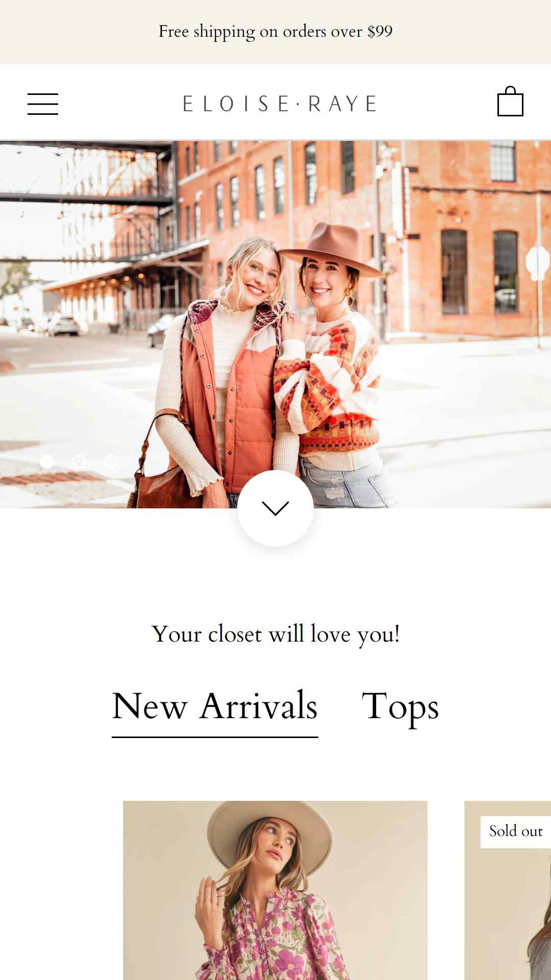Click the free shipping announcement bar
This screenshot has height=980, width=551.
click(275, 32)
